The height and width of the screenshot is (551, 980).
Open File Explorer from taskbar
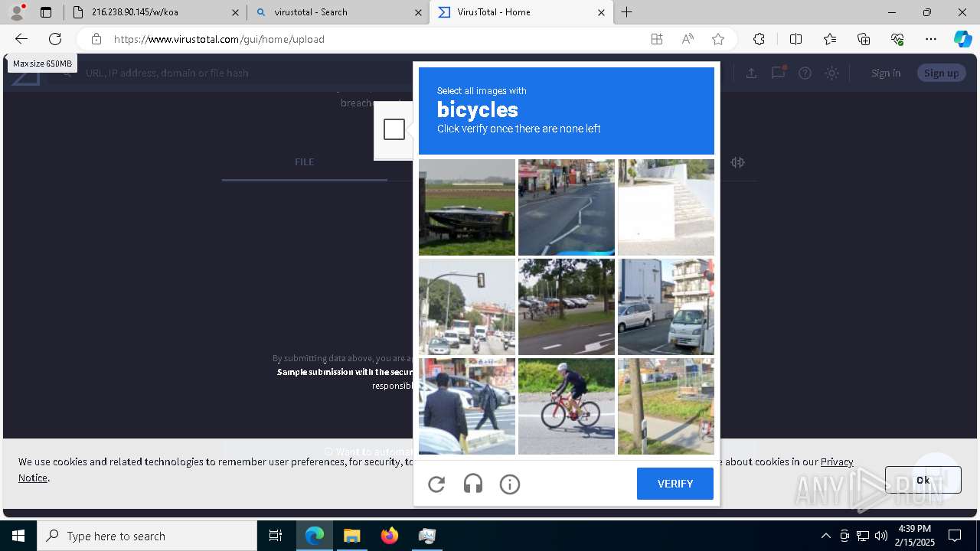coord(351,536)
